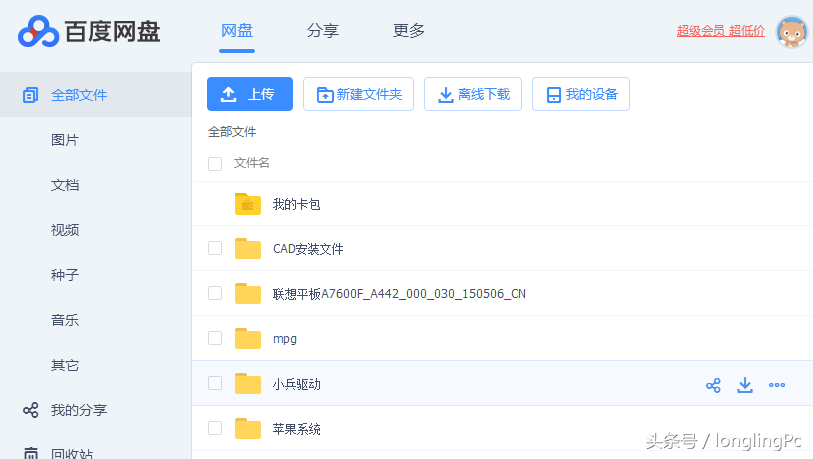Open the 苹果系统 folder name

(297, 429)
